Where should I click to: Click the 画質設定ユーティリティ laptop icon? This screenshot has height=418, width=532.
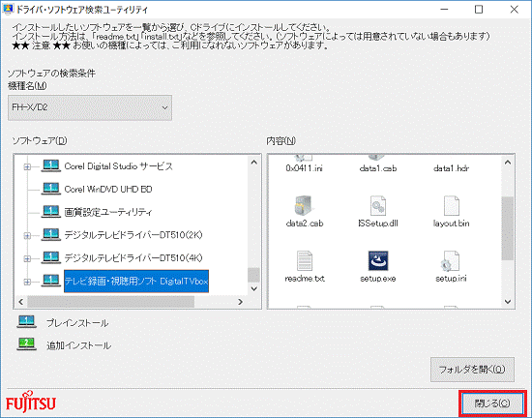[51, 212]
